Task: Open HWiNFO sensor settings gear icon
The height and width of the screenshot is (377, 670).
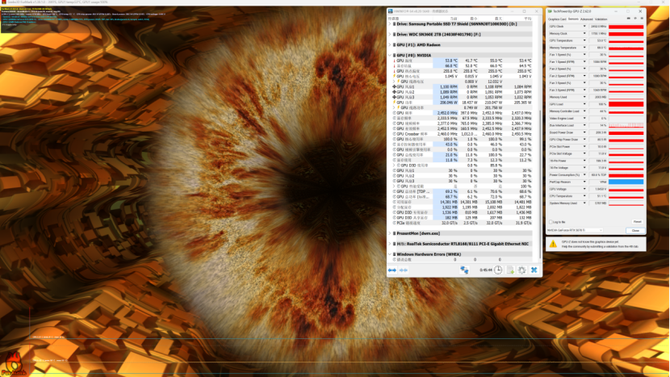Action: click(522, 270)
